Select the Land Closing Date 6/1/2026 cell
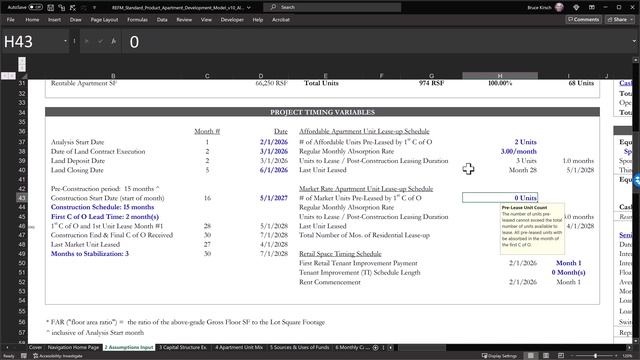 pos(274,170)
